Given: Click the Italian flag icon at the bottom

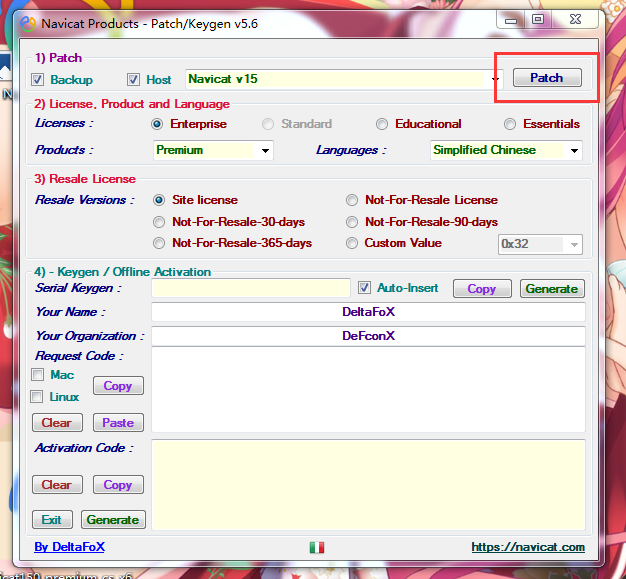Looking at the screenshot, I should (317, 547).
